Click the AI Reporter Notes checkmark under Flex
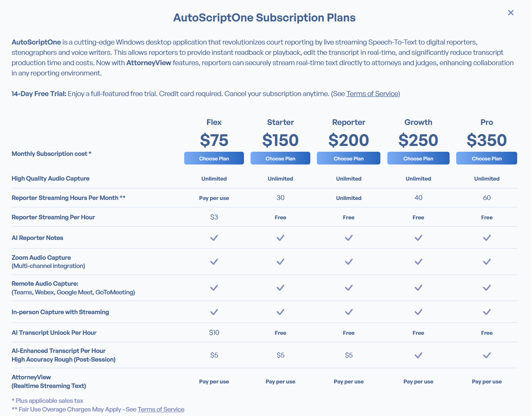This screenshot has width=532, height=416. [214, 238]
